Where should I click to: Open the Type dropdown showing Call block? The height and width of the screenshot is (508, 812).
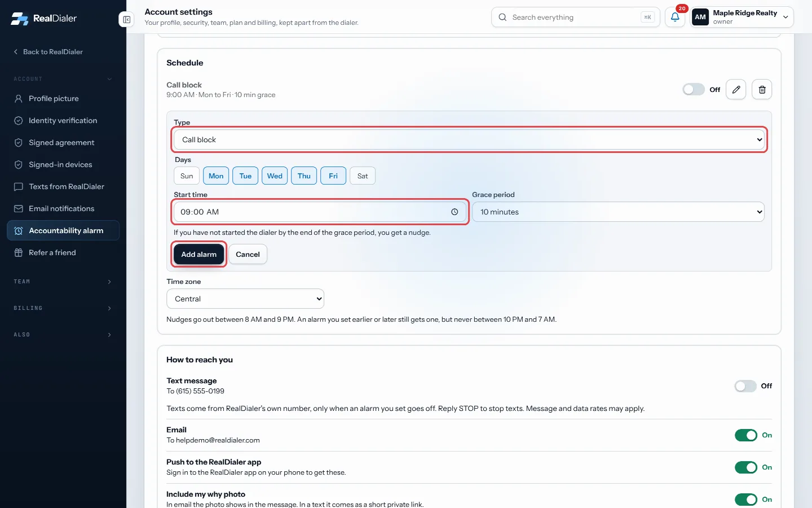[469, 139]
